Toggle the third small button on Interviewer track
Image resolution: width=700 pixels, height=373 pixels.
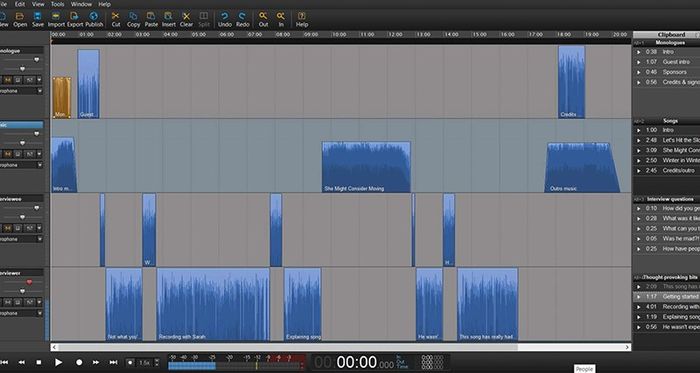point(29,302)
